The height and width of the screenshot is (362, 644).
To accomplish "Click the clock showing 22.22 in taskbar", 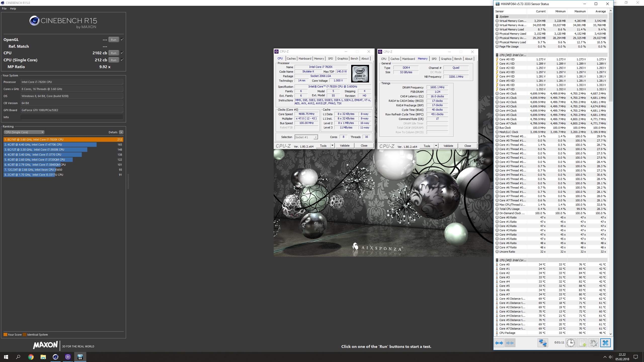I will (x=622, y=355).
